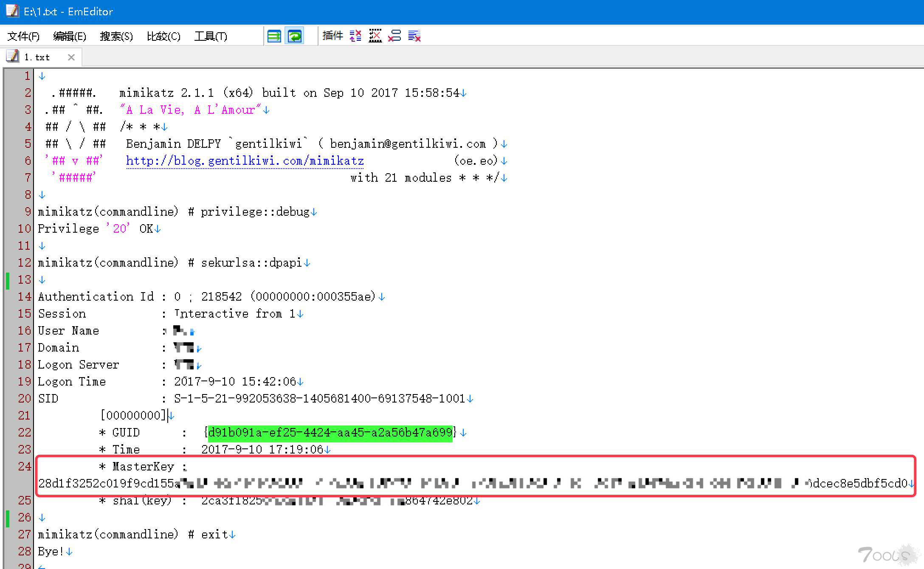The image size is (924, 569).
Task: Click the highlighted GUID d91b091a value
Action: (330, 433)
